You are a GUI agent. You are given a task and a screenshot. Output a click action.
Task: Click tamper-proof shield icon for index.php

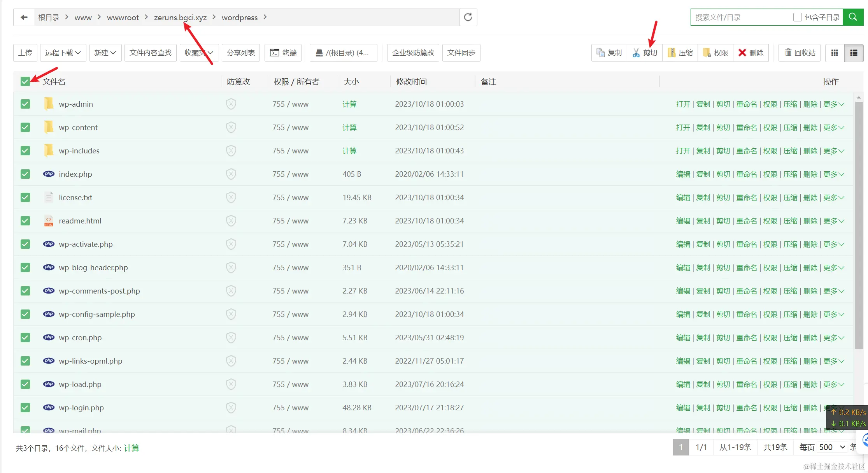coord(231,174)
